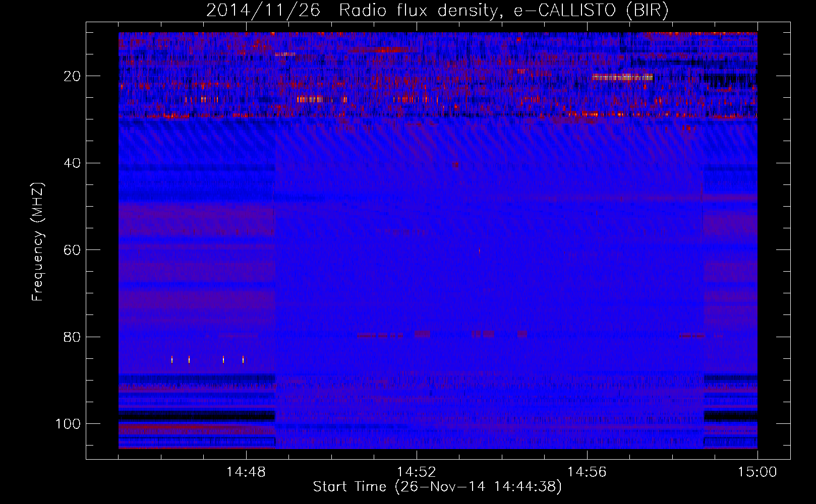Click the isolated red spike near 60 MHz
Screen dimensions: 816x504
(479, 250)
